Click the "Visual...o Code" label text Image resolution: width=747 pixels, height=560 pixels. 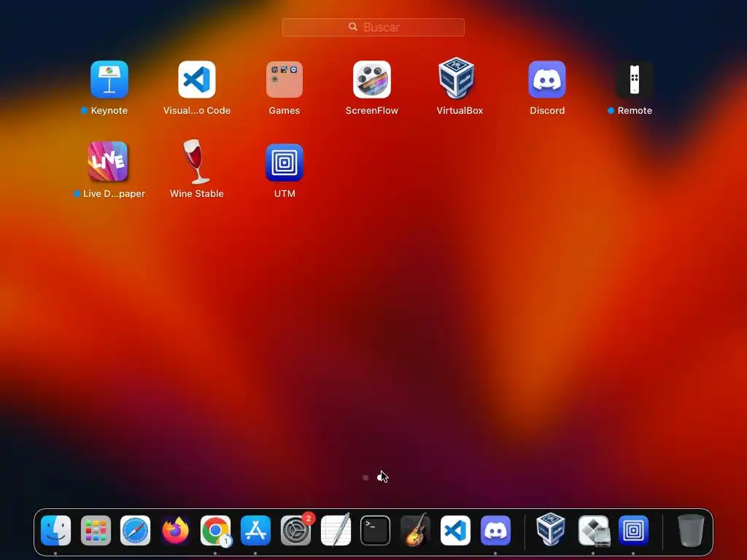[x=197, y=111]
